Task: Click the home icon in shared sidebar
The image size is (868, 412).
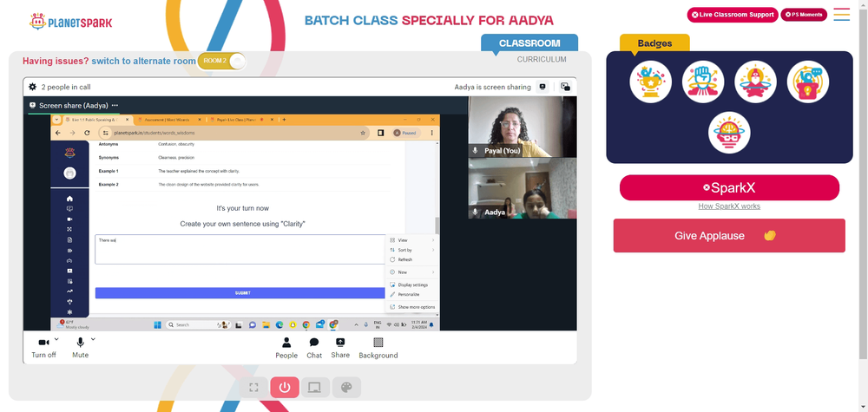Action: click(69, 199)
